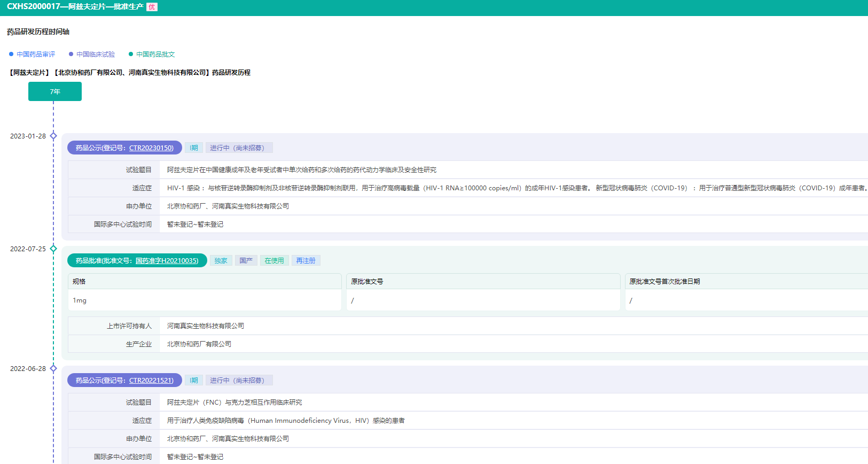Open approval number link 国药准字H20210035
Viewport: 868px width, 464px height.
click(167, 261)
